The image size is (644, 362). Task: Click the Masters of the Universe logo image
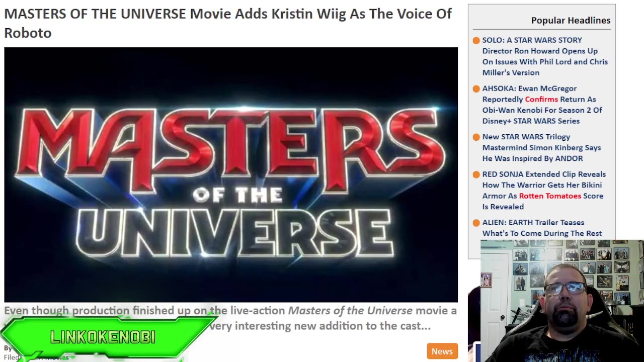click(231, 174)
